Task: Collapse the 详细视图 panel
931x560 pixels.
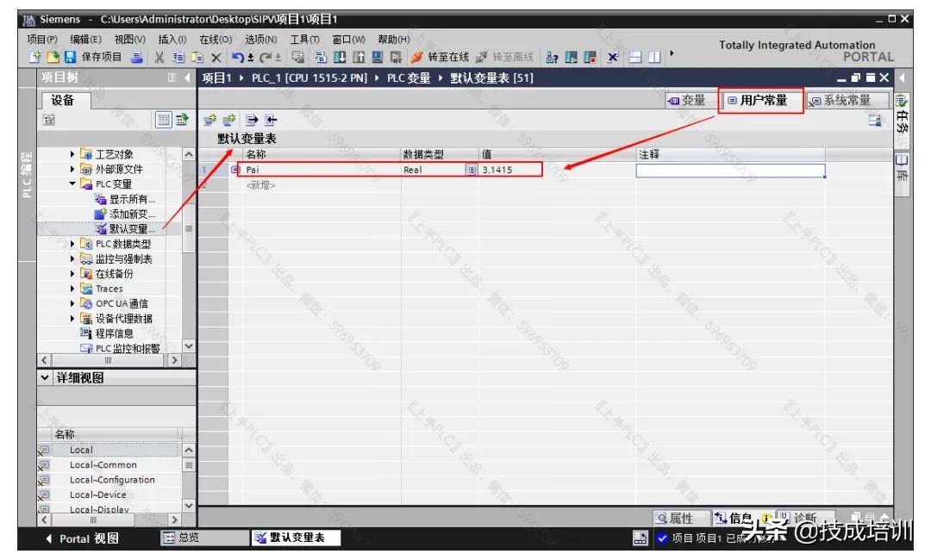Action: (x=45, y=377)
